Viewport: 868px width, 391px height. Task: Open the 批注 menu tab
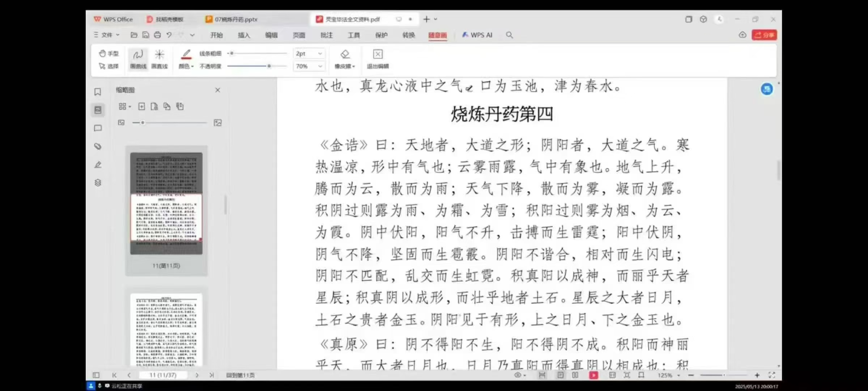point(326,35)
